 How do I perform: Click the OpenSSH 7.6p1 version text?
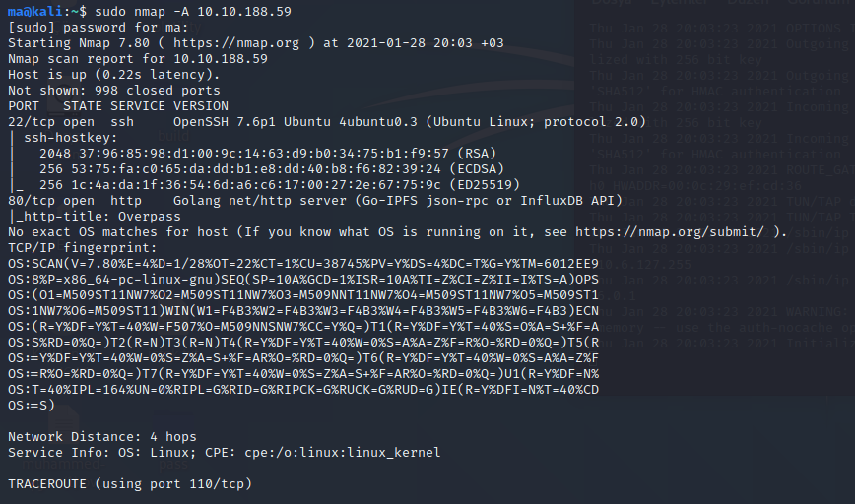(225, 121)
